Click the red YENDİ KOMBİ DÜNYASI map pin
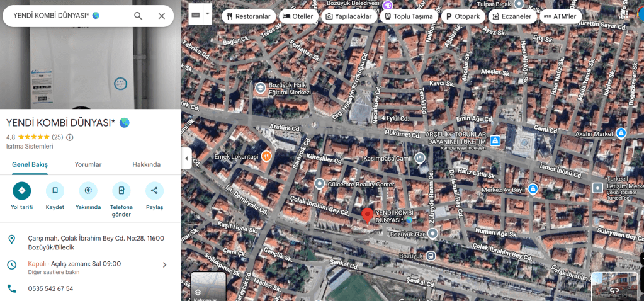The image size is (644, 301). coord(367,215)
